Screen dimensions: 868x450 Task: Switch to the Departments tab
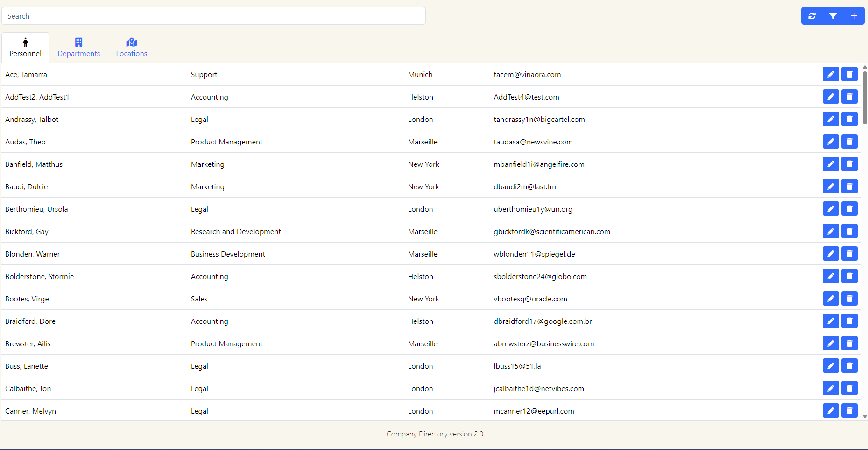pos(78,48)
